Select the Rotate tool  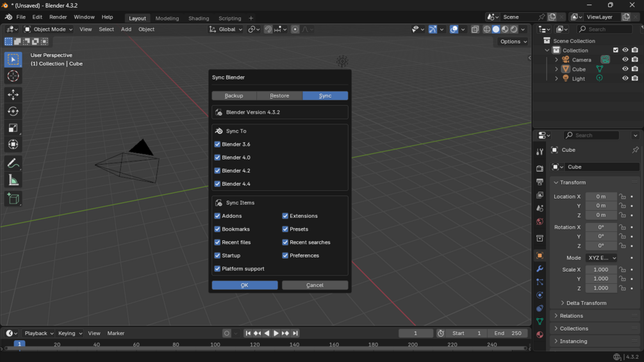point(13,111)
